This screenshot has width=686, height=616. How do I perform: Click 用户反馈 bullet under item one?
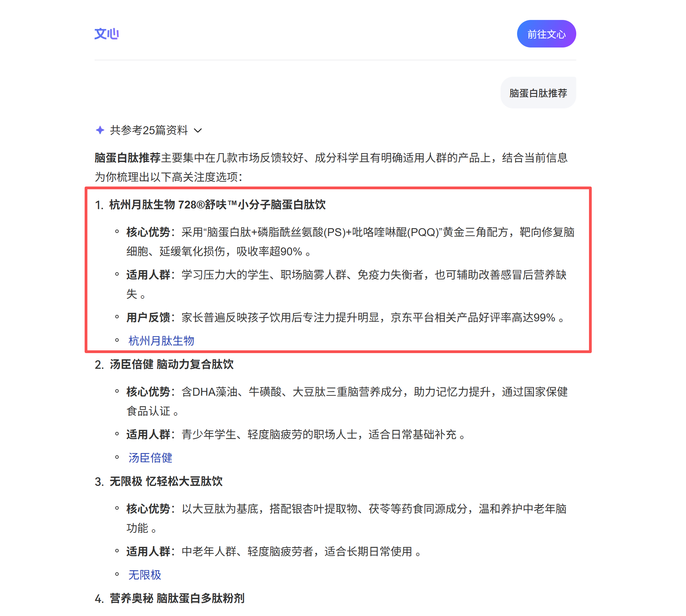148,317
